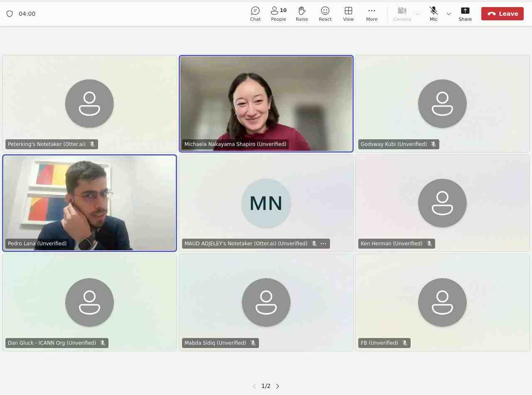Click the Godsway Kubi (Unverified) name label
532x395 pixels.
pos(394,144)
